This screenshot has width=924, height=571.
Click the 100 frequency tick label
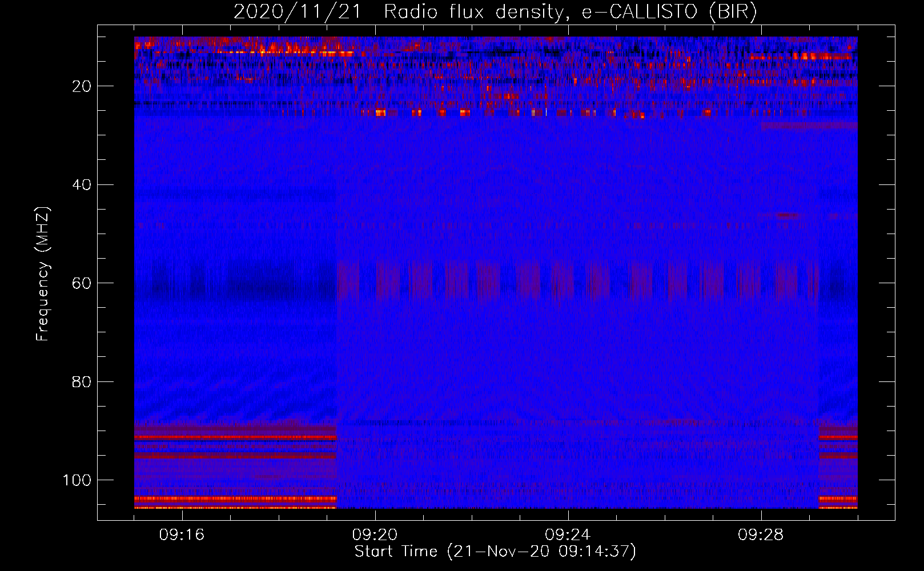(77, 480)
